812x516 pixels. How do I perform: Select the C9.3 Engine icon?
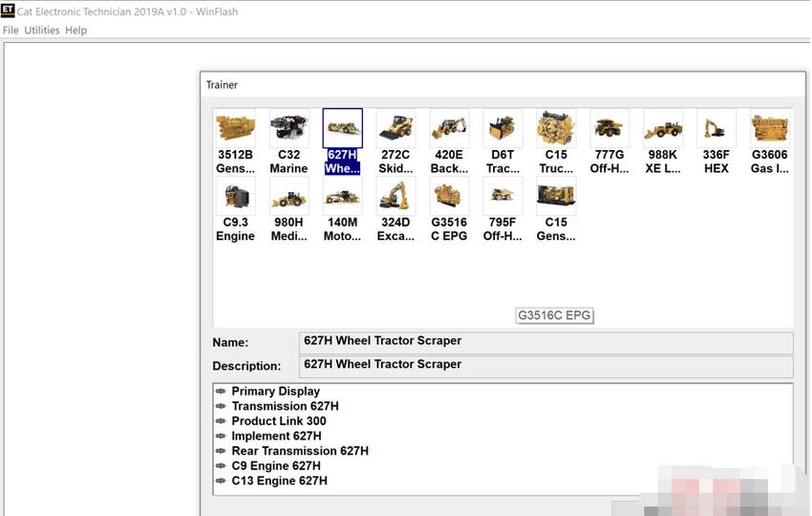[x=236, y=196]
